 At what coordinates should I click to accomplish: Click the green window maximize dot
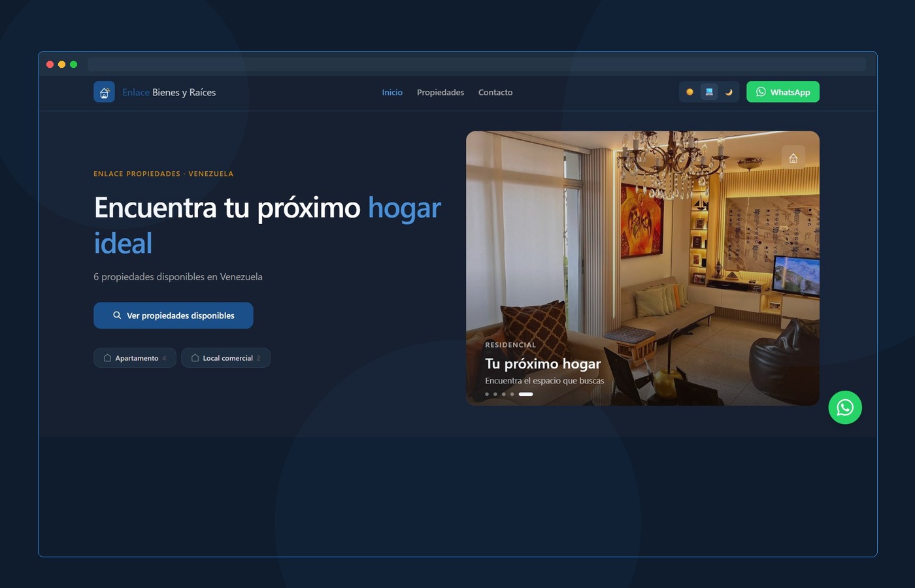74,64
